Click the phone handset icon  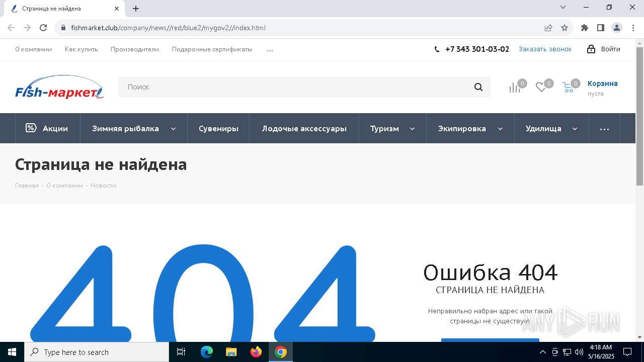437,49
